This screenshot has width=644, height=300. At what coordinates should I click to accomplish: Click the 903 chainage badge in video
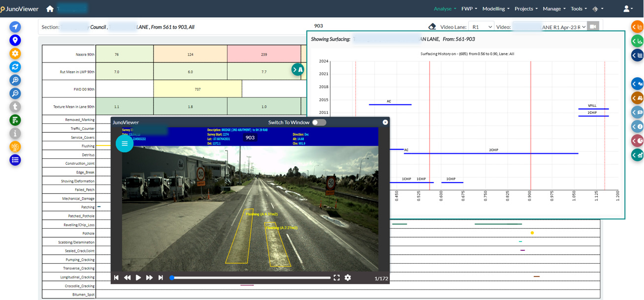pos(250,138)
